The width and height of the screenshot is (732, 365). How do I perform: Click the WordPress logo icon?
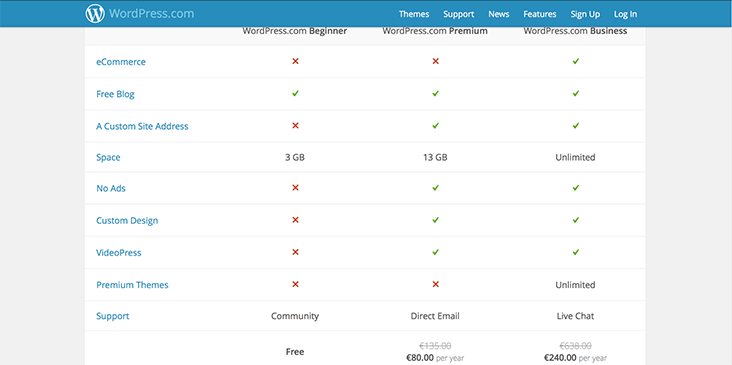coord(95,14)
